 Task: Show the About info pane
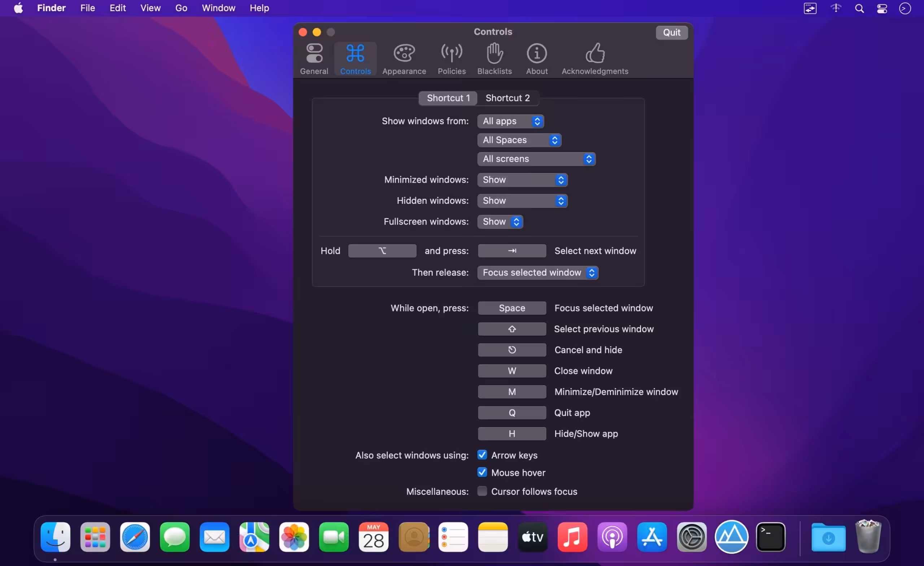tap(537, 59)
